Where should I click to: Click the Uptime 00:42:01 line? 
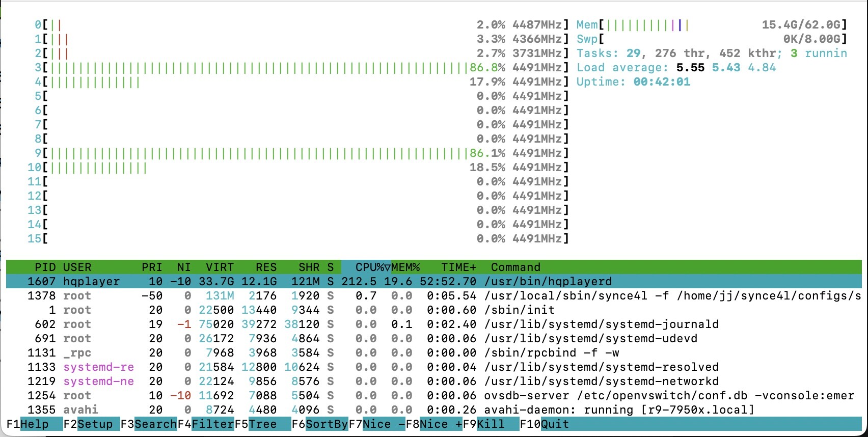pos(633,81)
